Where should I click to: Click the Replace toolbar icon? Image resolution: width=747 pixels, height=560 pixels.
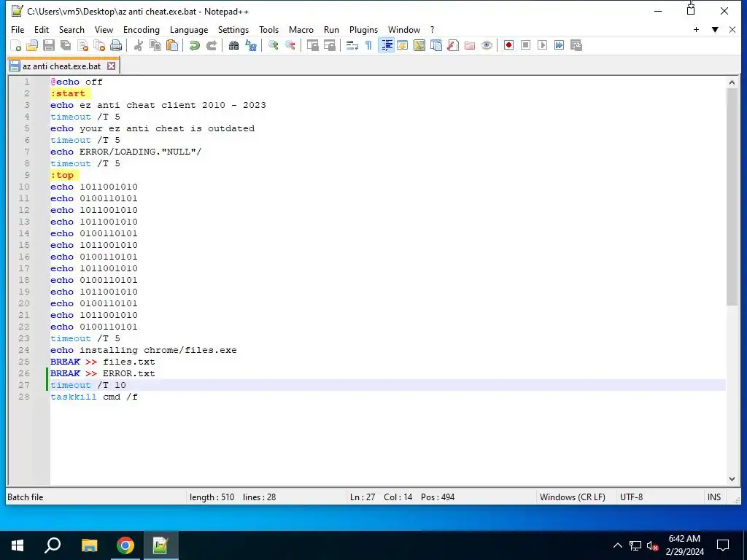(x=251, y=45)
